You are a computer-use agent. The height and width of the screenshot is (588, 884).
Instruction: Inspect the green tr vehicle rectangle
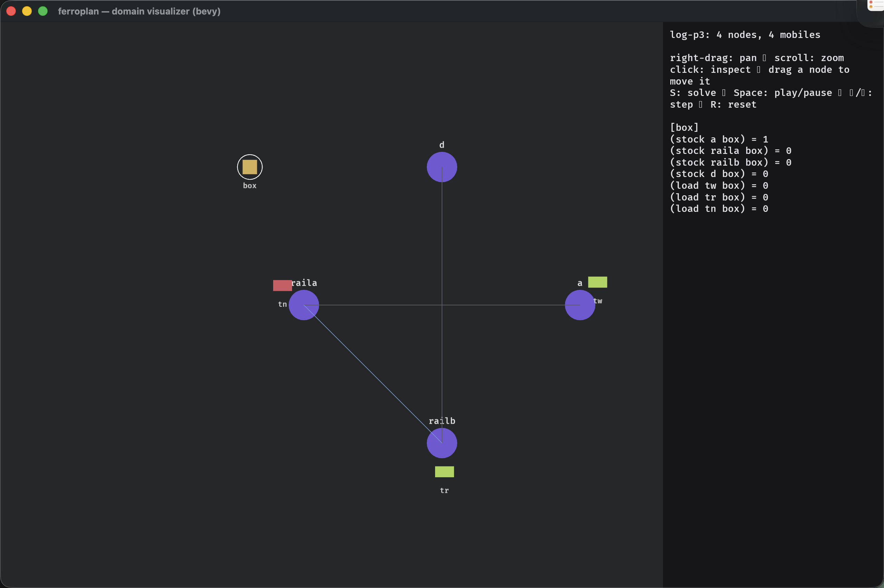coord(444,472)
